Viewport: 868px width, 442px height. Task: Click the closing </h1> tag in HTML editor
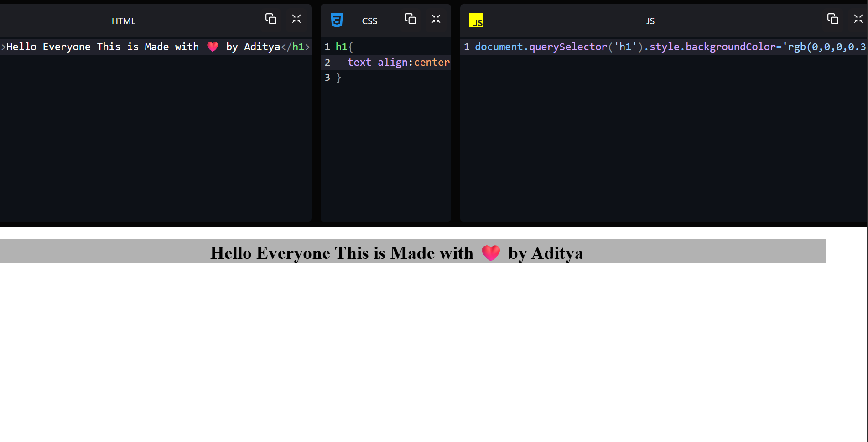295,47
